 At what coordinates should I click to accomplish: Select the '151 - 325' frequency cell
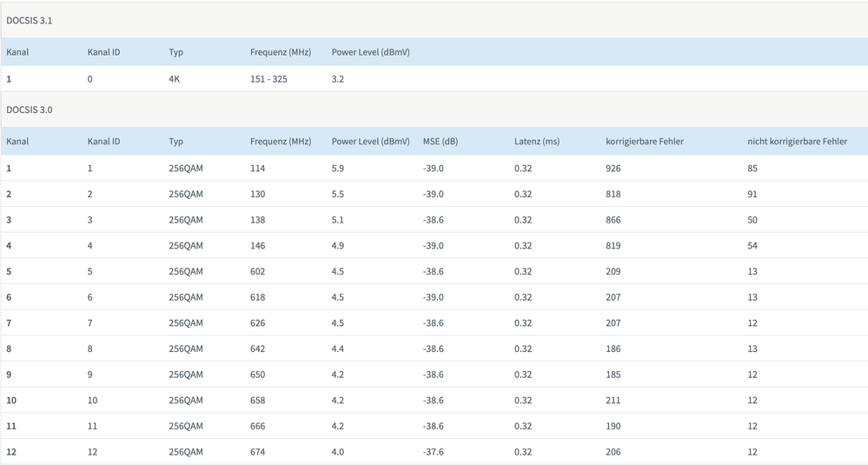click(268, 79)
